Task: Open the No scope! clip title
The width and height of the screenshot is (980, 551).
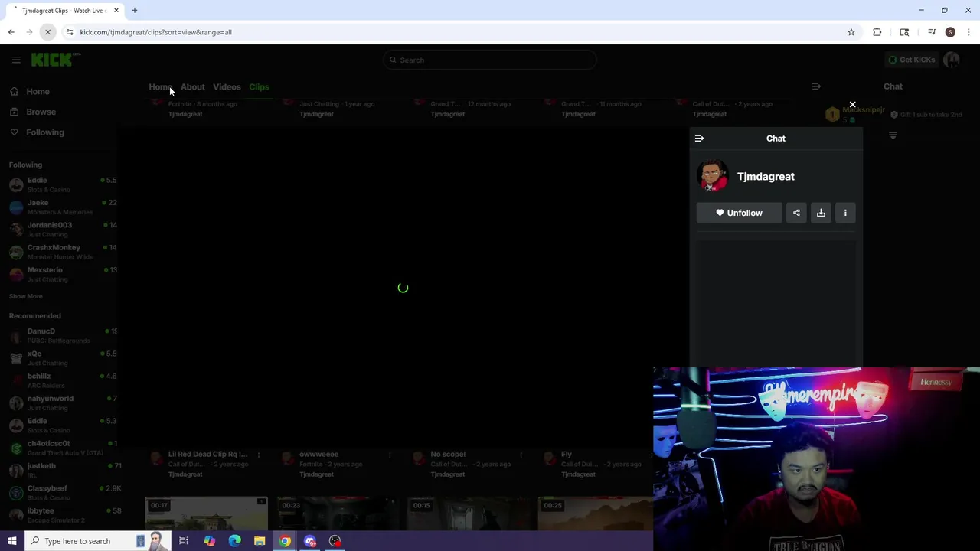Action: (448, 455)
